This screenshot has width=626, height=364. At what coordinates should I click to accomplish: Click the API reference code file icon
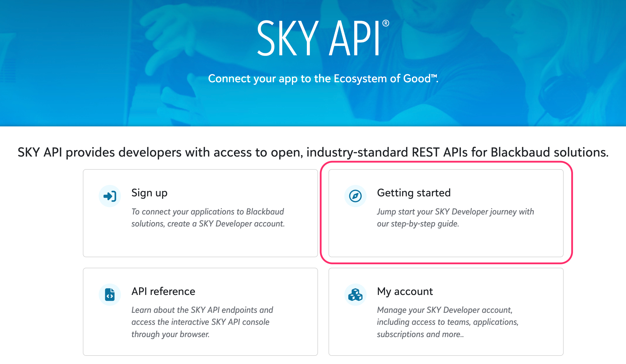[x=110, y=295]
